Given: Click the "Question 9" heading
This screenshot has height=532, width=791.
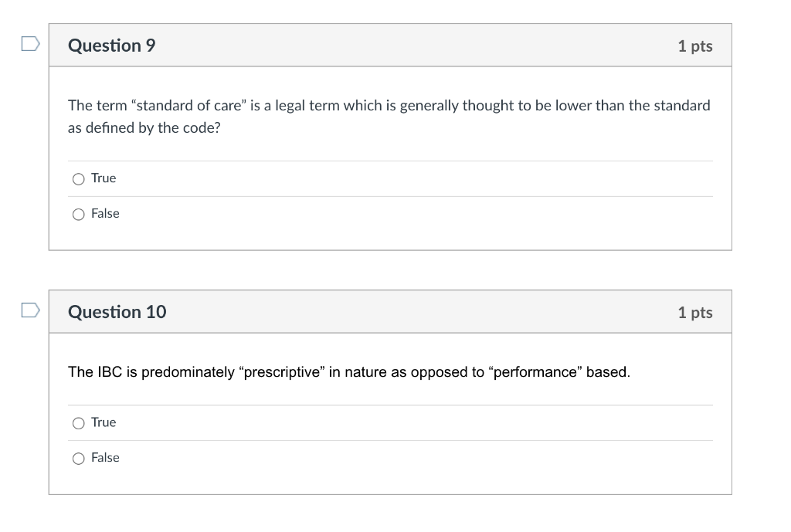Looking at the screenshot, I should pyautogui.click(x=112, y=46).
